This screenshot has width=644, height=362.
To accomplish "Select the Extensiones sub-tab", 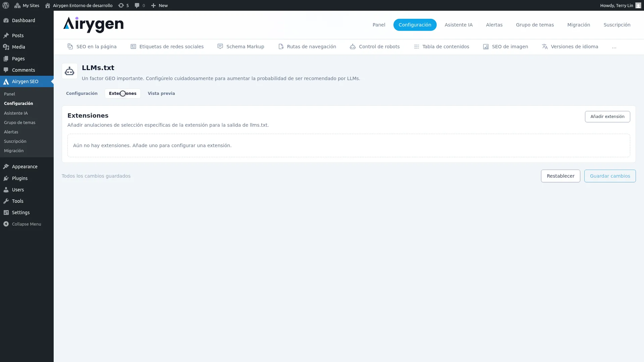I will tap(123, 94).
